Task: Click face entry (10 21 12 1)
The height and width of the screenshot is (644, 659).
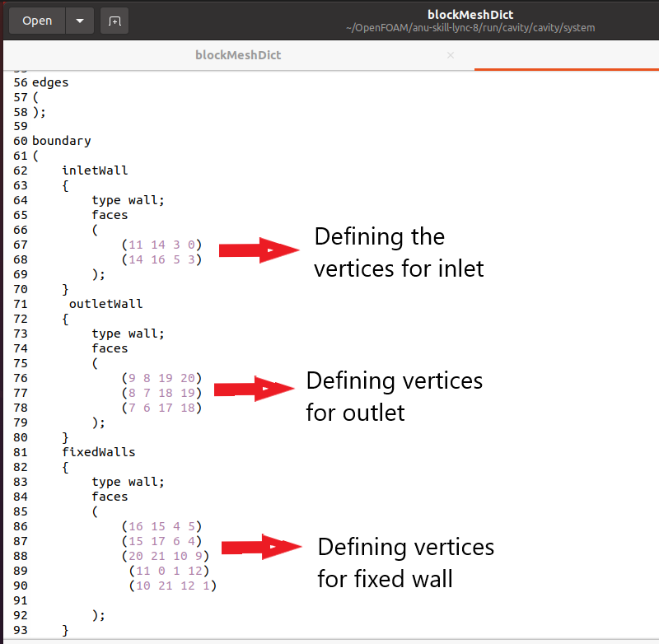Action: pos(172,586)
